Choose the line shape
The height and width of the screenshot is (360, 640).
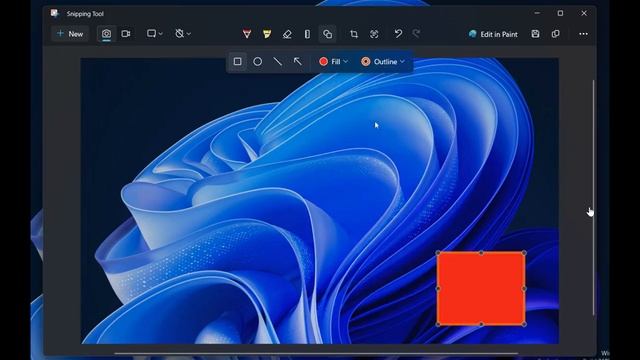[x=278, y=62]
